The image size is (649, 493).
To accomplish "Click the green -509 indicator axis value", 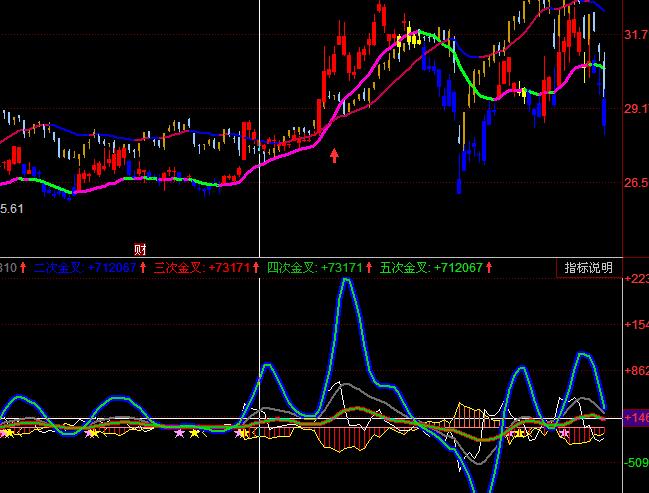I will (x=635, y=463).
